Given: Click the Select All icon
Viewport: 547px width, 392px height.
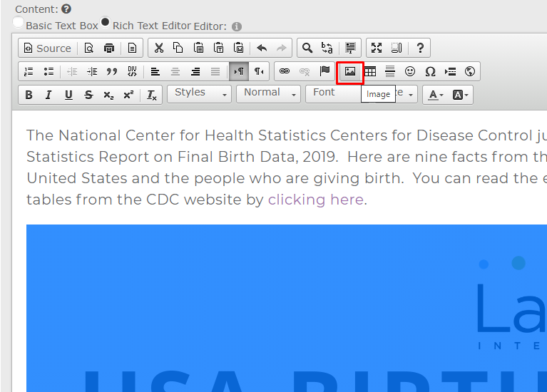Looking at the screenshot, I should [x=350, y=48].
